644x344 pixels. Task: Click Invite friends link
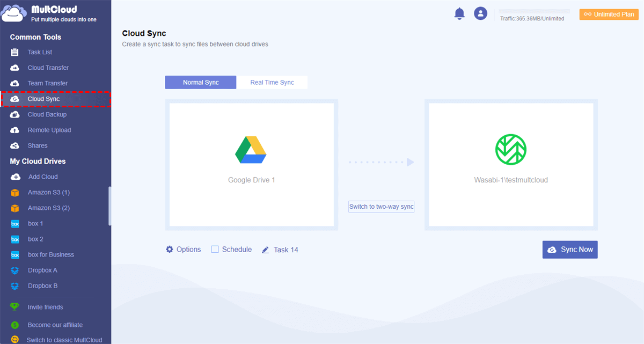46,307
